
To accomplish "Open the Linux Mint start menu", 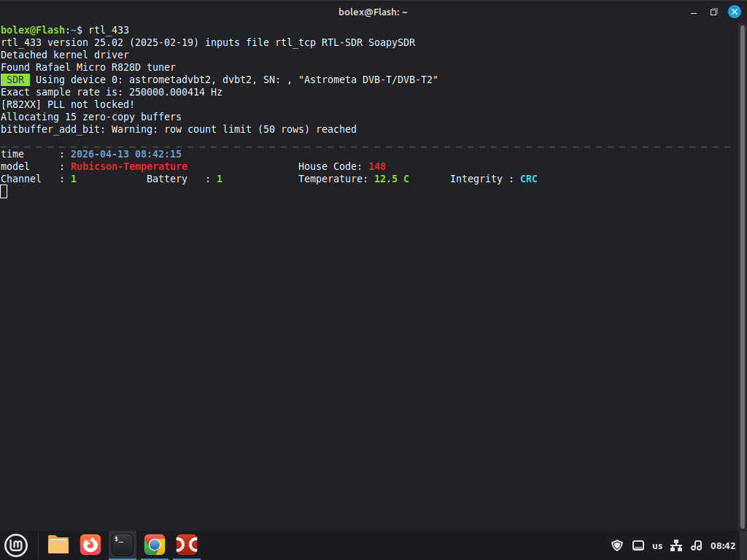I will click(x=16, y=545).
